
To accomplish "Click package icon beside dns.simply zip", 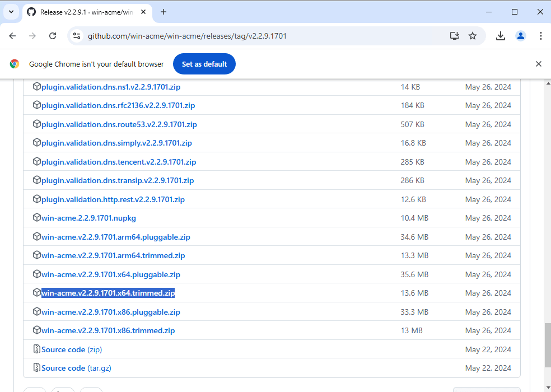I will pyautogui.click(x=36, y=143).
